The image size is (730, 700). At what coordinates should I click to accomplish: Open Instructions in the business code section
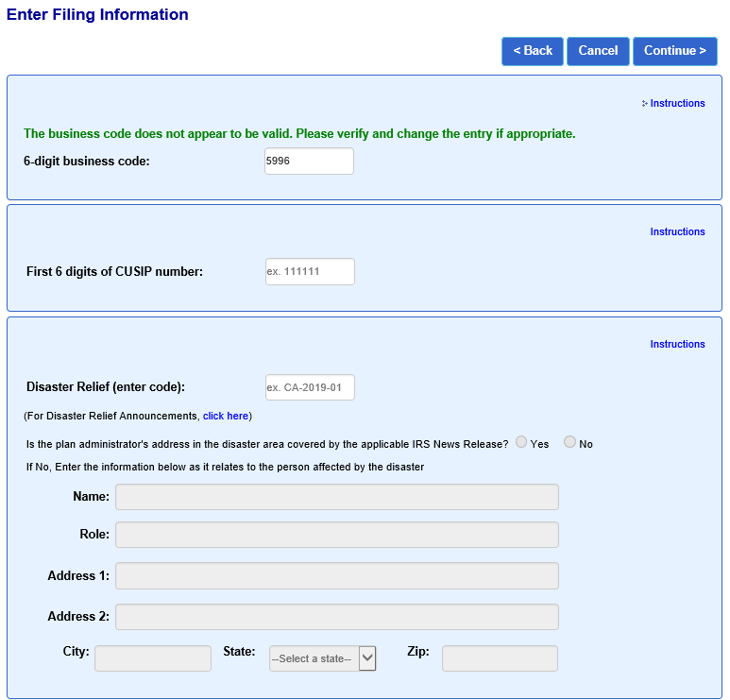[x=677, y=104]
